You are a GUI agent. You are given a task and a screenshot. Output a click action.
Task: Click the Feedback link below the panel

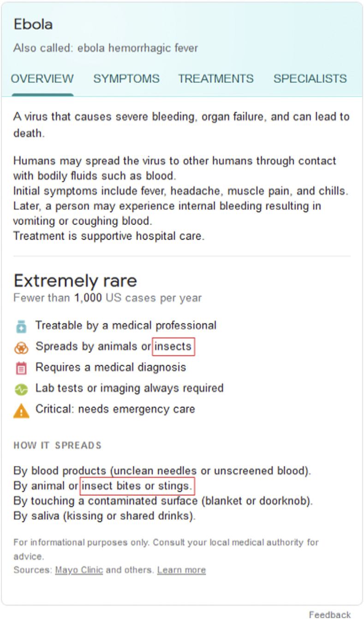pyautogui.click(x=330, y=614)
